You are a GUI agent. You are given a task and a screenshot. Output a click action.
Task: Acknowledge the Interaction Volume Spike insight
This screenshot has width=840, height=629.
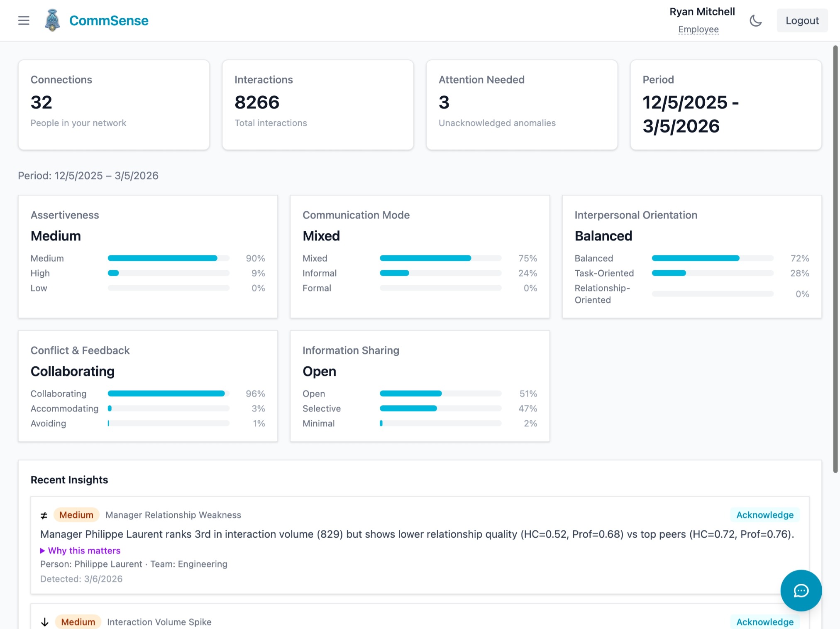pyautogui.click(x=764, y=622)
